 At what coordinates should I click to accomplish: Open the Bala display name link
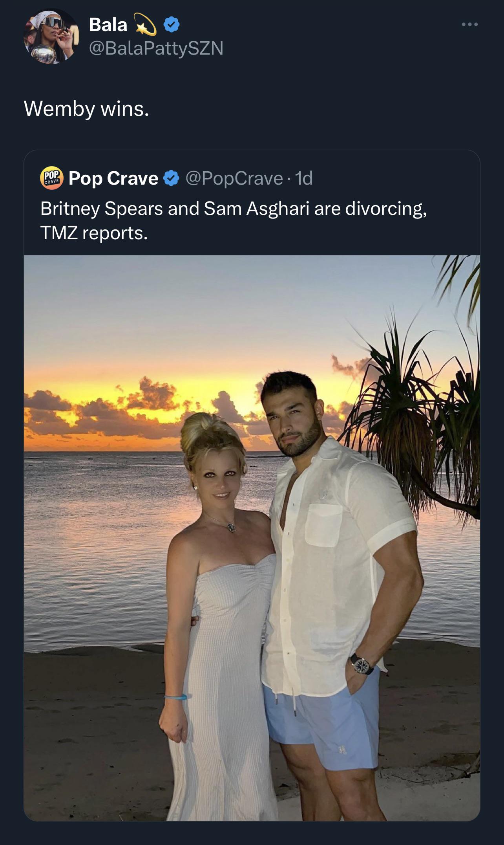(x=108, y=25)
